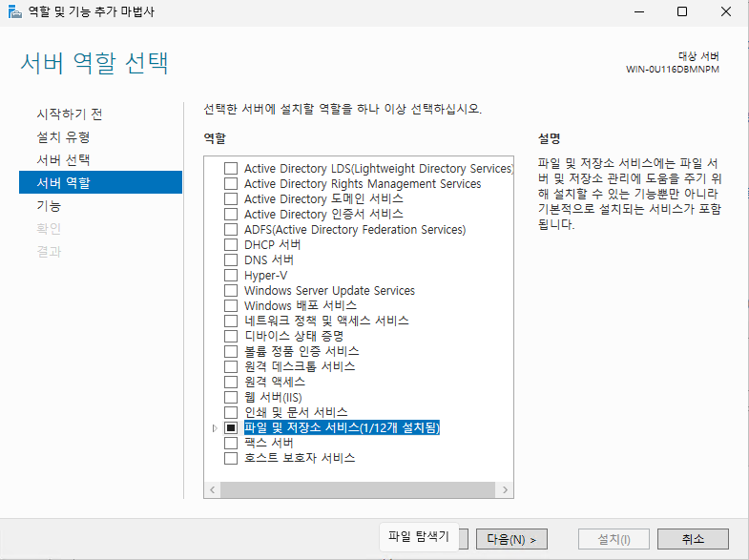Check the ADFS Federation Services checkbox

pyautogui.click(x=231, y=230)
